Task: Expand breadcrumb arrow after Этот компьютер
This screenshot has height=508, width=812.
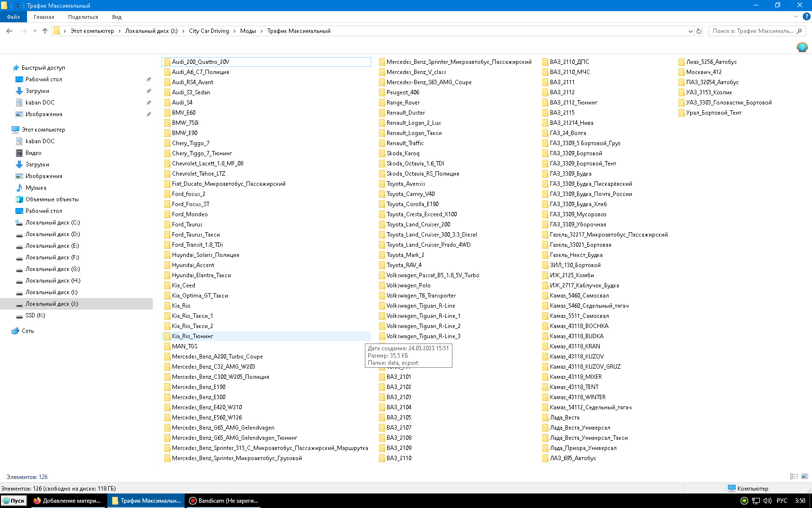Action: coord(119,31)
